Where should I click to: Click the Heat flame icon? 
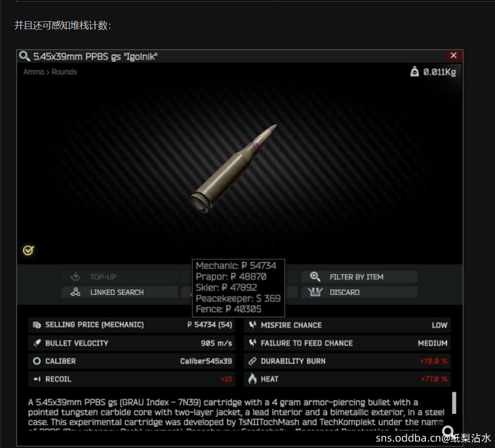pos(252,379)
